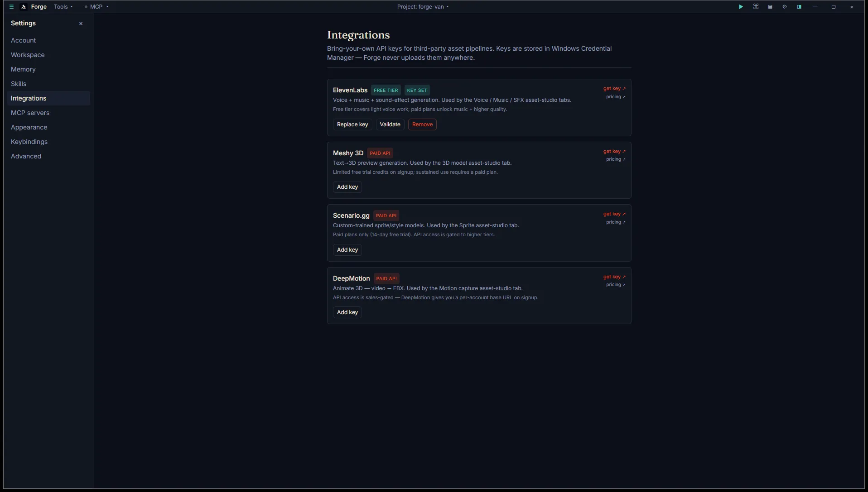Open the Tools dropdown menu
The image size is (868, 492).
63,7
